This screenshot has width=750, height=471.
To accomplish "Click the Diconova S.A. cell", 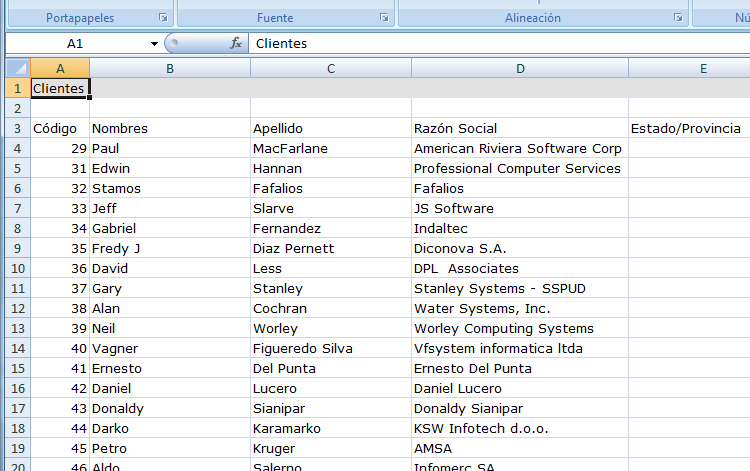I will pyautogui.click(x=520, y=249).
